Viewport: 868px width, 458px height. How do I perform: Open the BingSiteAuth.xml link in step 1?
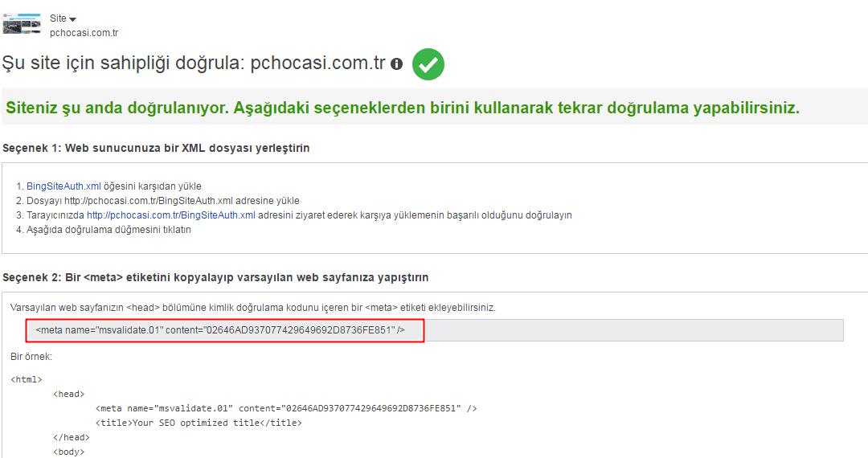pyautogui.click(x=63, y=186)
